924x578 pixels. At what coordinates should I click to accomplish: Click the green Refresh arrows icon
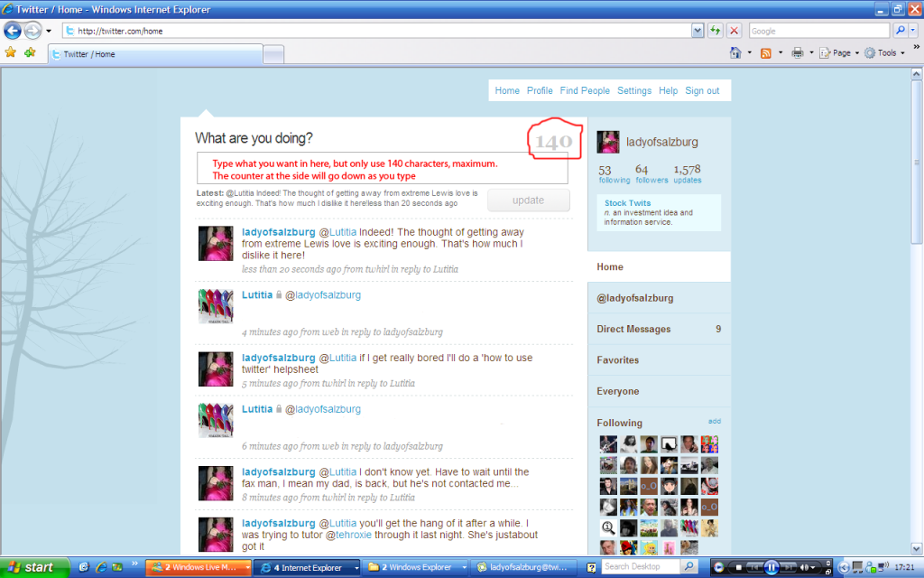716,31
